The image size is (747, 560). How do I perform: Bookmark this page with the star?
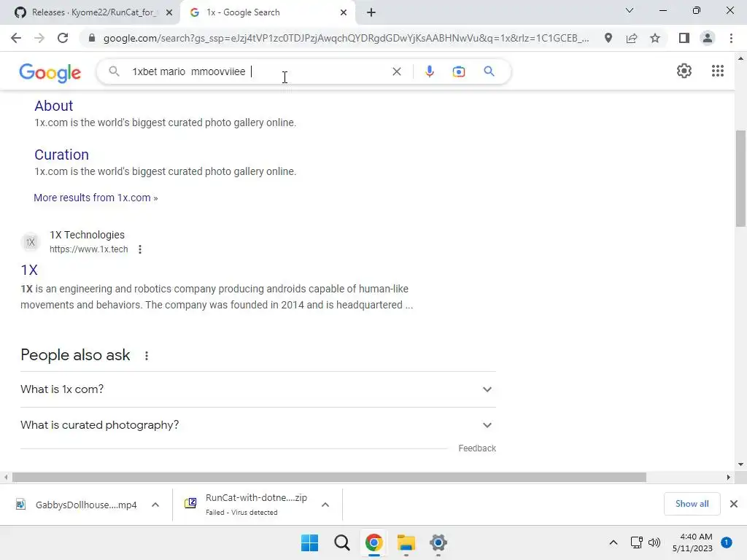[x=655, y=38]
